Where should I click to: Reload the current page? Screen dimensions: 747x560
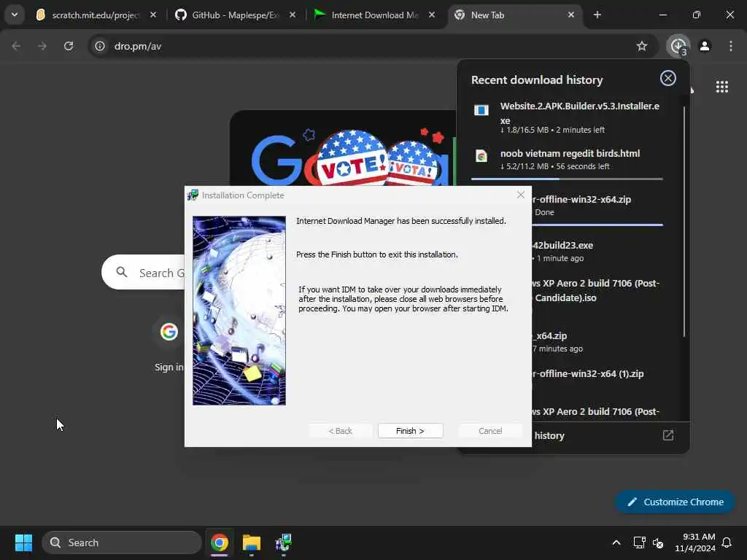click(69, 46)
